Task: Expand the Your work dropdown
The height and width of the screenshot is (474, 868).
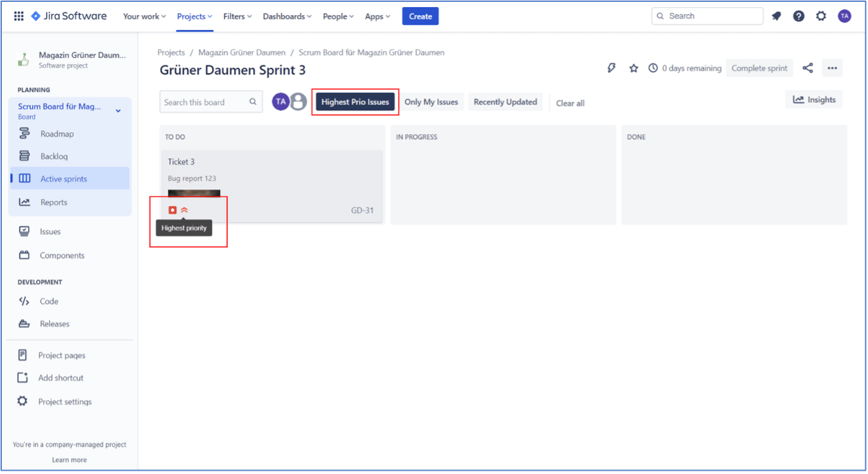Action: point(144,17)
